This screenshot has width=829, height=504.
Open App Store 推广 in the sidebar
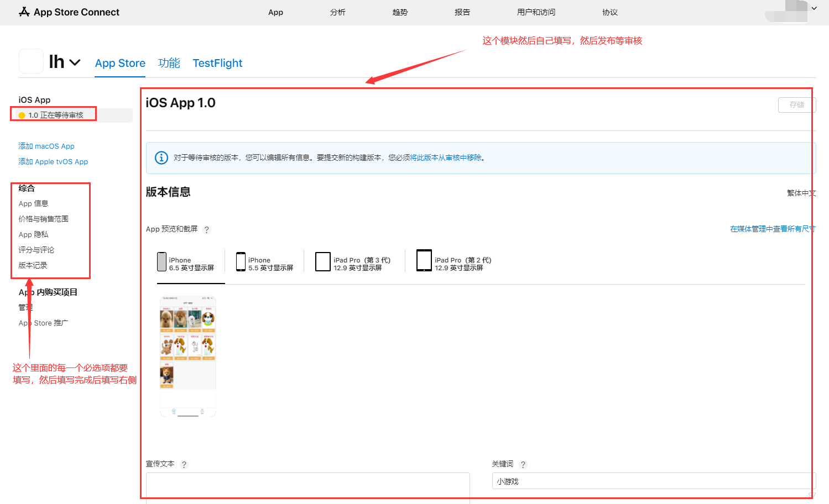coord(44,323)
